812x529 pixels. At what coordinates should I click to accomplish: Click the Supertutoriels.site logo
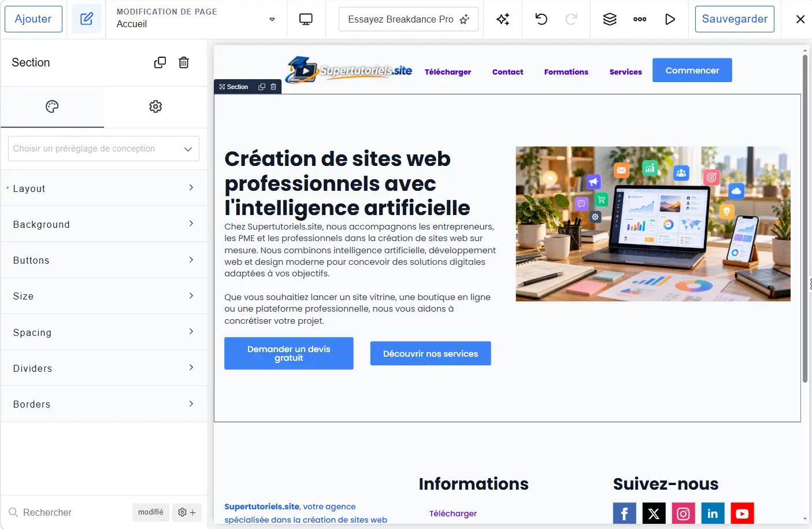[x=349, y=70]
